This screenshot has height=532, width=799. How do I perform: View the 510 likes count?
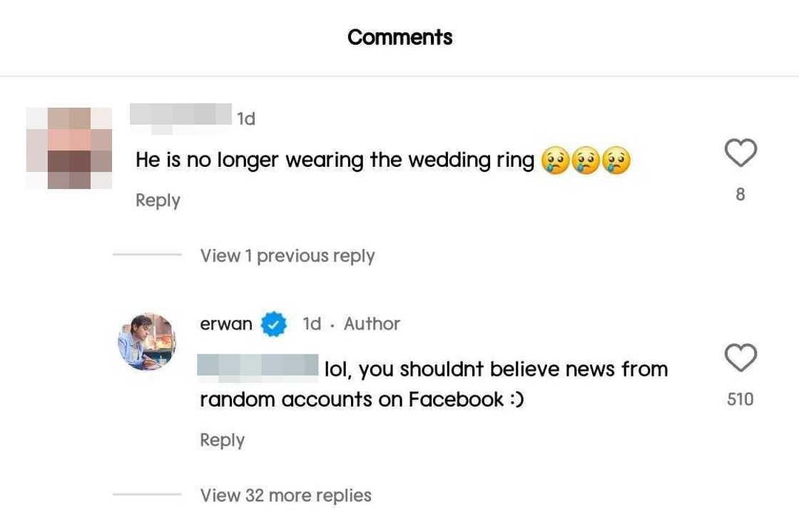[x=740, y=399]
